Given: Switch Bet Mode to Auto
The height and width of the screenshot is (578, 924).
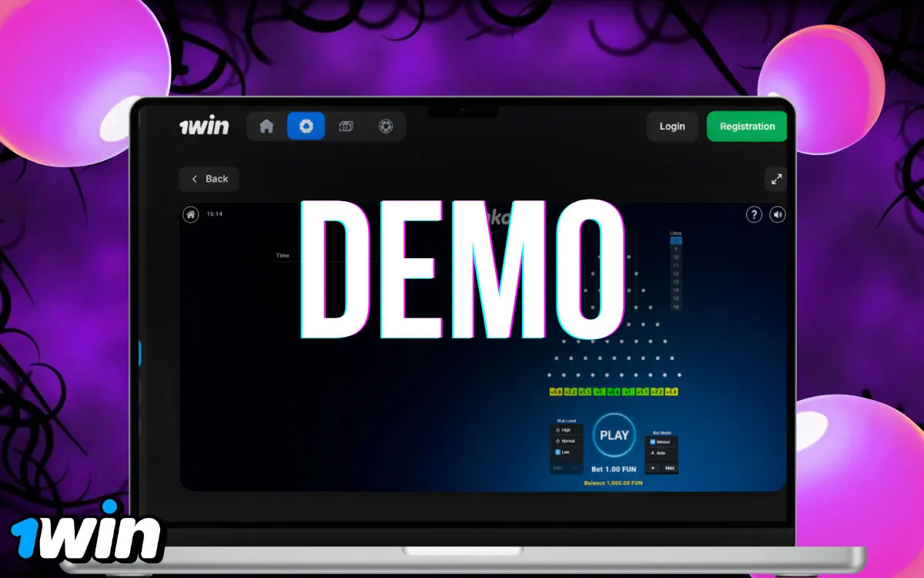Looking at the screenshot, I should pos(660,453).
